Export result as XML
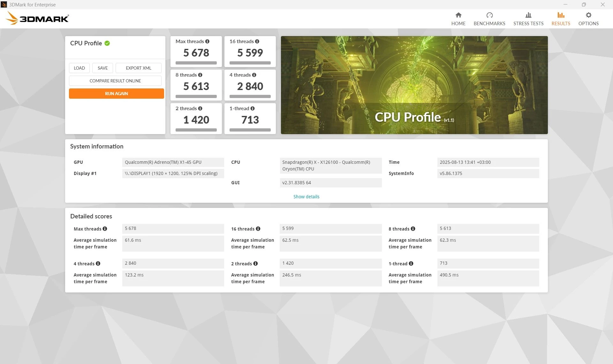This screenshot has height=364, width=613. pos(138,68)
